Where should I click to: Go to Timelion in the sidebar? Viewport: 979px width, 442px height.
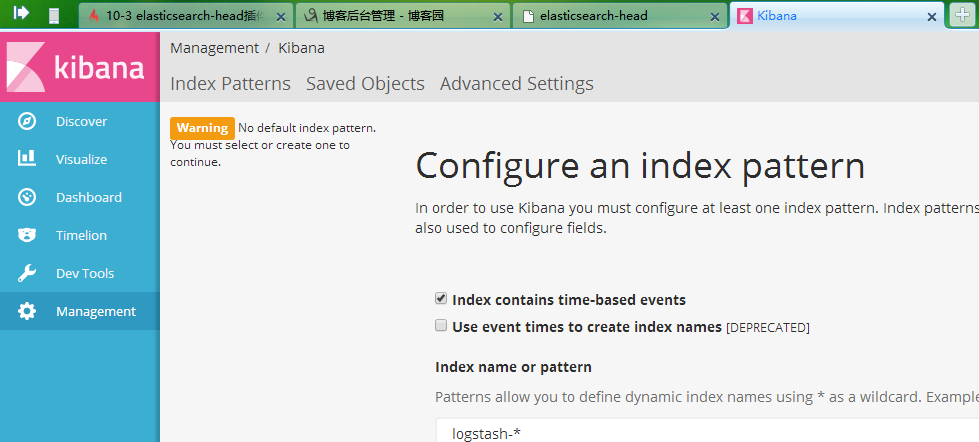coord(82,235)
